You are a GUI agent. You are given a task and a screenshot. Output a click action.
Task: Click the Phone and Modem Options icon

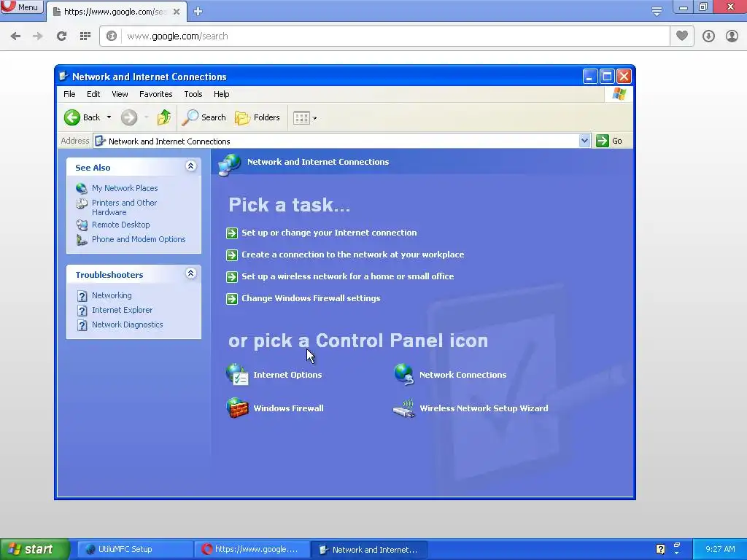(82, 239)
